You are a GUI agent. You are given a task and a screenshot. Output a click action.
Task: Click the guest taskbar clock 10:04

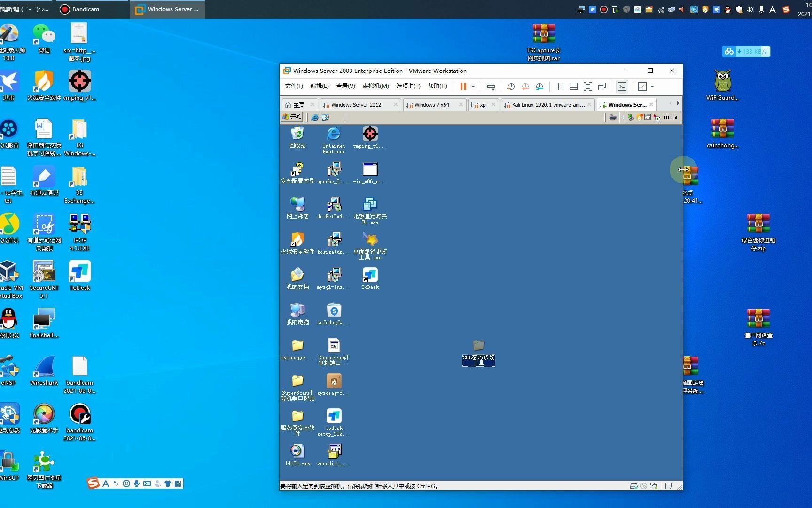(x=670, y=118)
